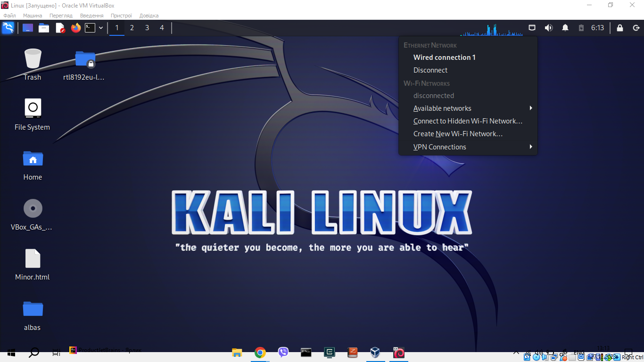Switch to workspace 3
Viewport: 644px width, 362px height.
(x=147, y=28)
